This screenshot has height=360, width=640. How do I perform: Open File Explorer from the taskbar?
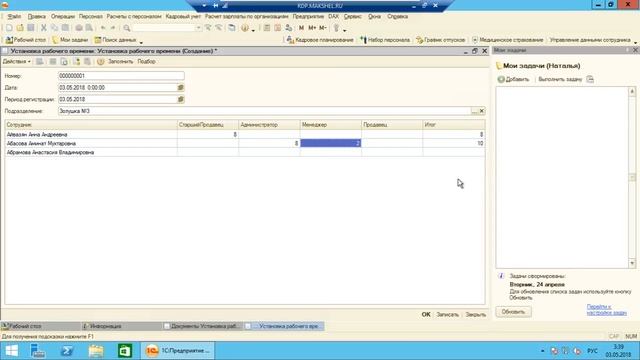click(x=96, y=351)
